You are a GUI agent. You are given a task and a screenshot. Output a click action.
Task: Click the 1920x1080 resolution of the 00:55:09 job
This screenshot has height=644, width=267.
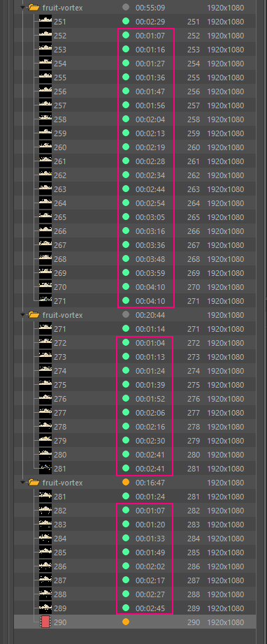pos(226,8)
